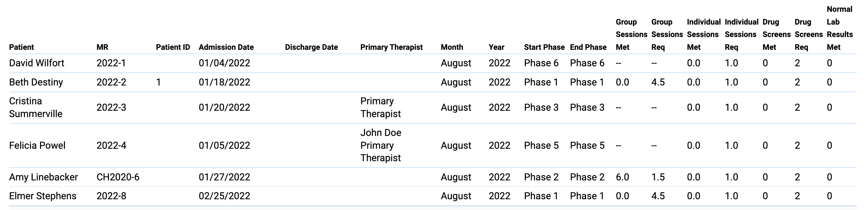868x210 pixels.
Task: Select the Normal Lab Results Met header
Action: pyautogui.click(x=839, y=28)
